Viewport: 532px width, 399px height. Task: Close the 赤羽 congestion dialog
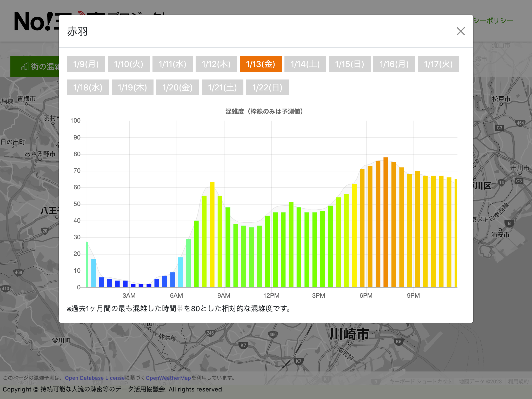[461, 31]
